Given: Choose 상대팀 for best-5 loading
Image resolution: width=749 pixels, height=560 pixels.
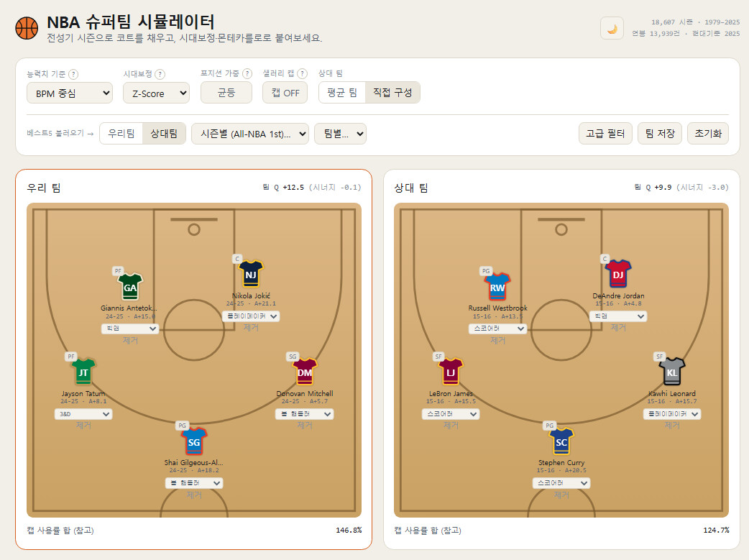Looking at the screenshot, I should (x=164, y=133).
